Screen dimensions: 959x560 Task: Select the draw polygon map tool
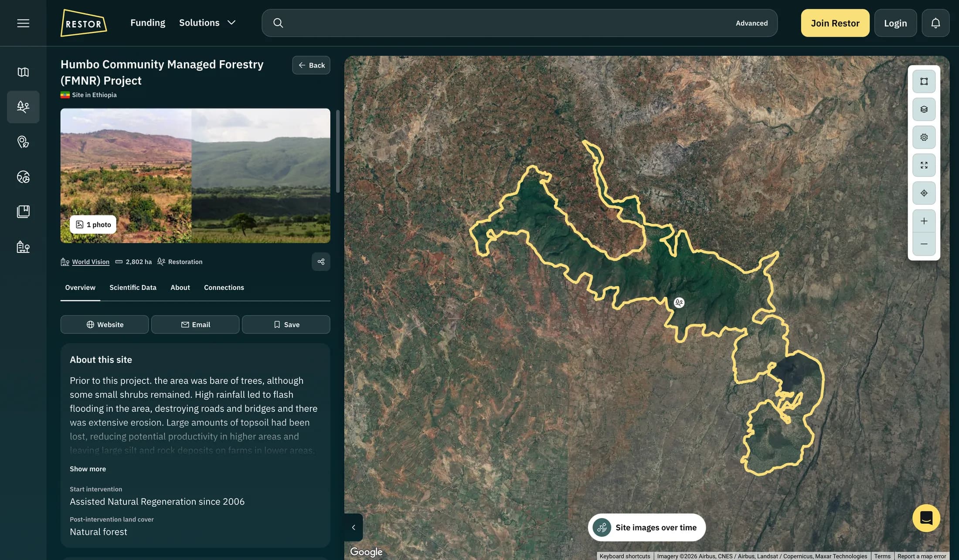(924, 81)
